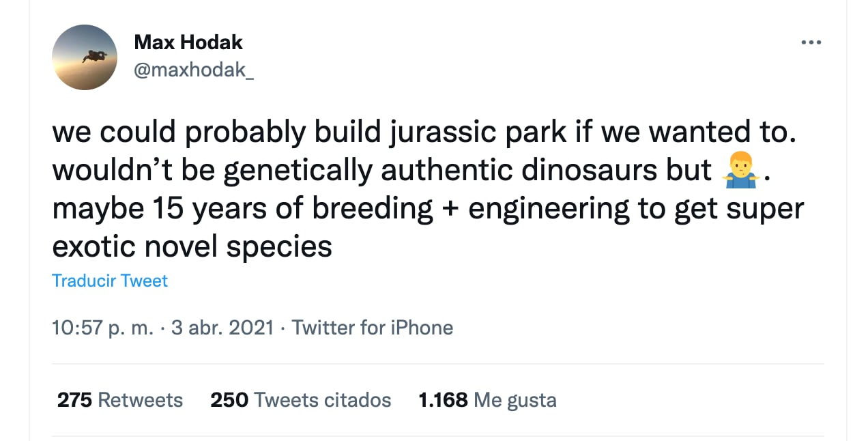This screenshot has height=441, width=868.
Task: Click the number 275 in tweet stats
Action: 74,399
